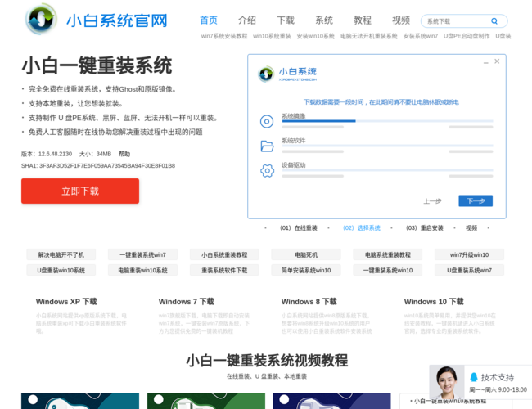The image size is (532, 409).
Task: Click the 系统镜像 download progress bar
Action: click(387, 121)
